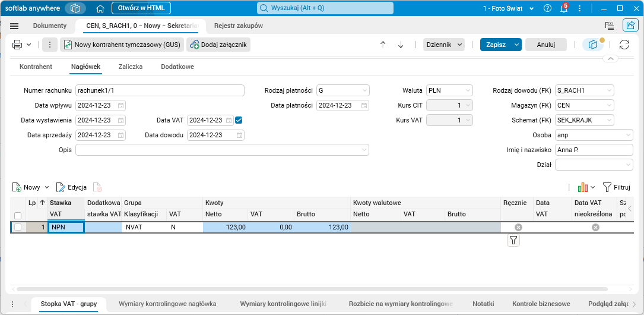
Task: Sort by Lp column arrow
Action: point(42,202)
